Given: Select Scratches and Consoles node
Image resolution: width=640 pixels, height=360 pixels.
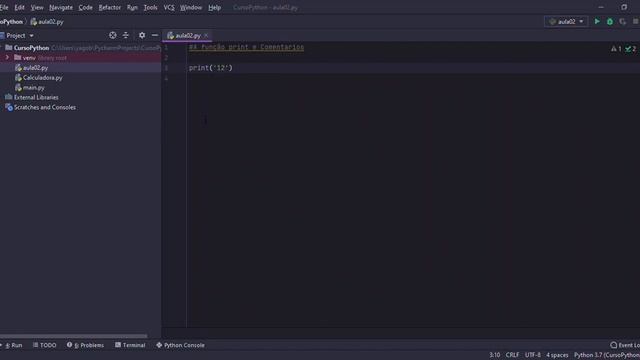Looking at the screenshot, I should [44, 107].
